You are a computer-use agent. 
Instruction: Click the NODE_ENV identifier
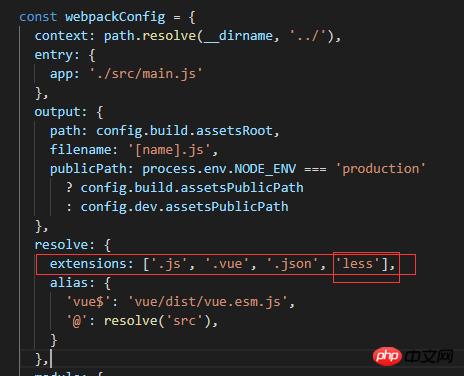click(265, 169)
